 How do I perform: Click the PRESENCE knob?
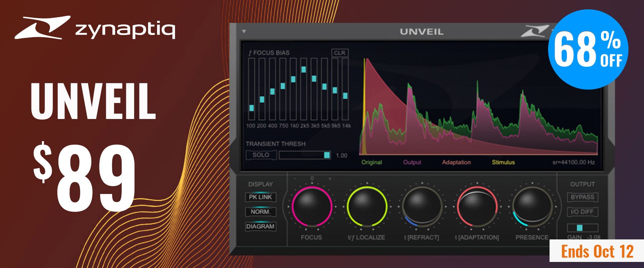(532, 207)
